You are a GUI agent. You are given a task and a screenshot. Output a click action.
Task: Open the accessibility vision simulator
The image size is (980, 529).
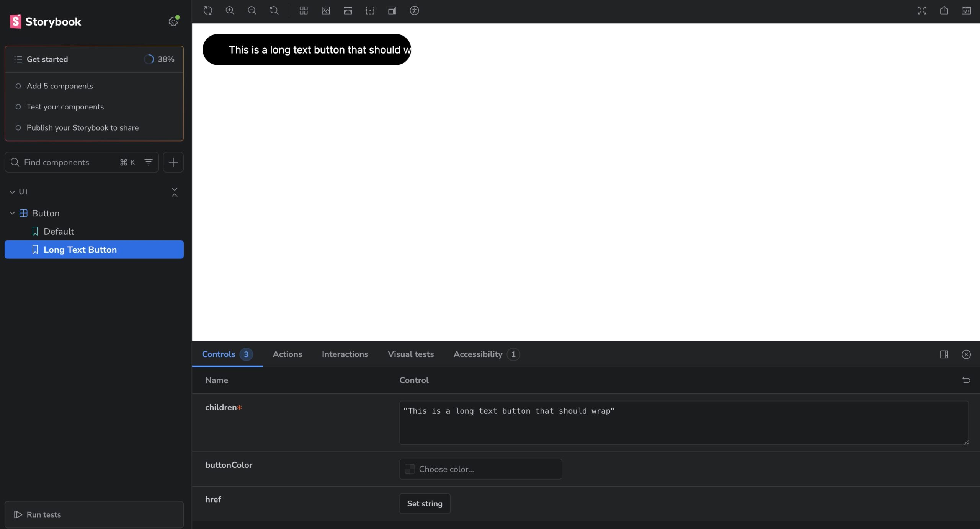click(414, 10)
